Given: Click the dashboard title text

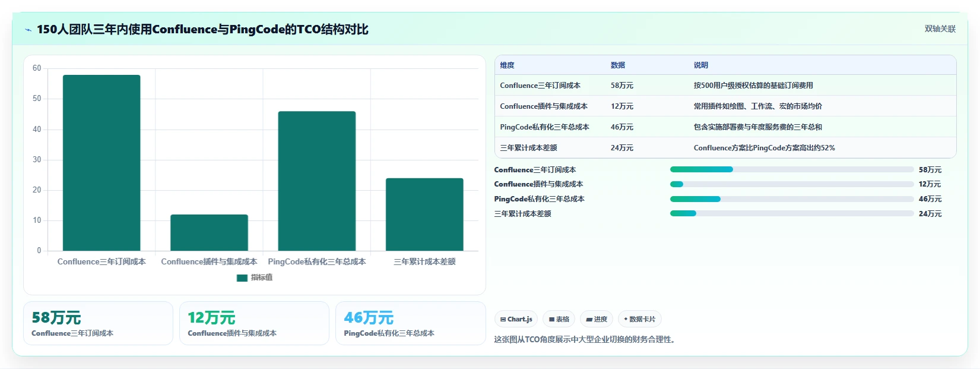Looking at the screenshot, I should click(x=202, y=29).
